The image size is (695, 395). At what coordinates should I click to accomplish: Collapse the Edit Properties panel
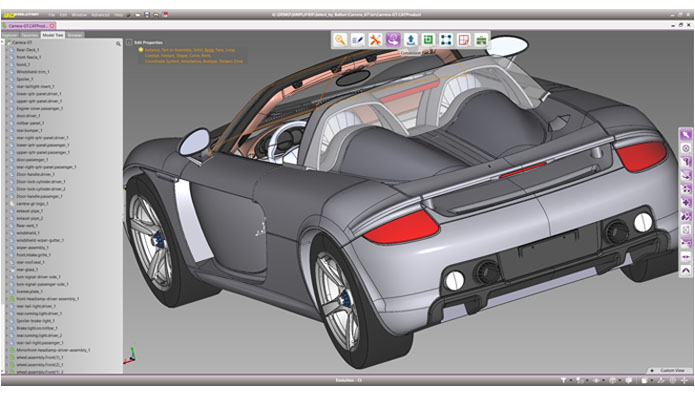point(129,43)
